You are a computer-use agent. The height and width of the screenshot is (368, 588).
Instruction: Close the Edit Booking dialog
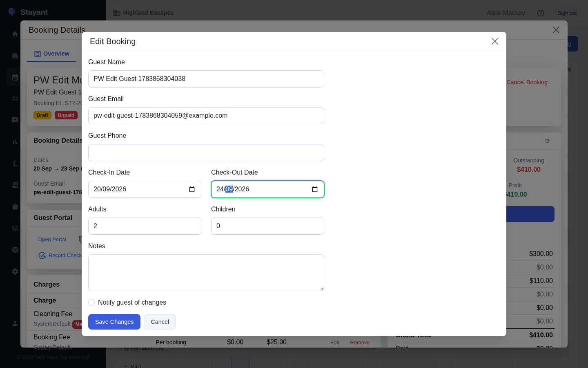pos(495,41)
